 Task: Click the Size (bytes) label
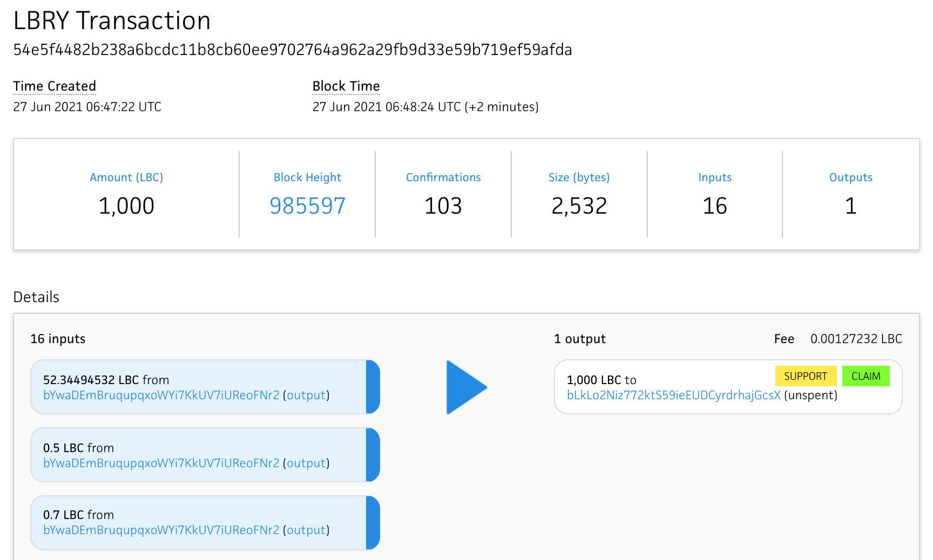pyautogui.click(x=579, y=177)
